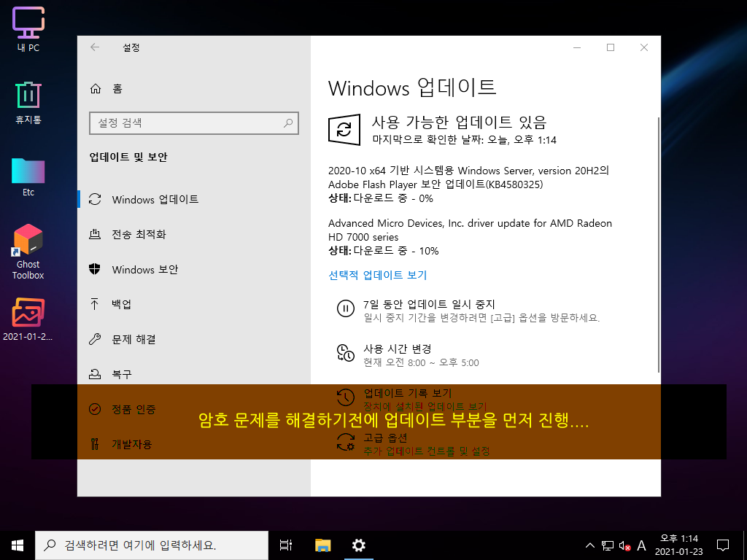Open 고급 옵션
Image resolution: width=747 pixels, height=560 pixels.
[x=385, y=437]
